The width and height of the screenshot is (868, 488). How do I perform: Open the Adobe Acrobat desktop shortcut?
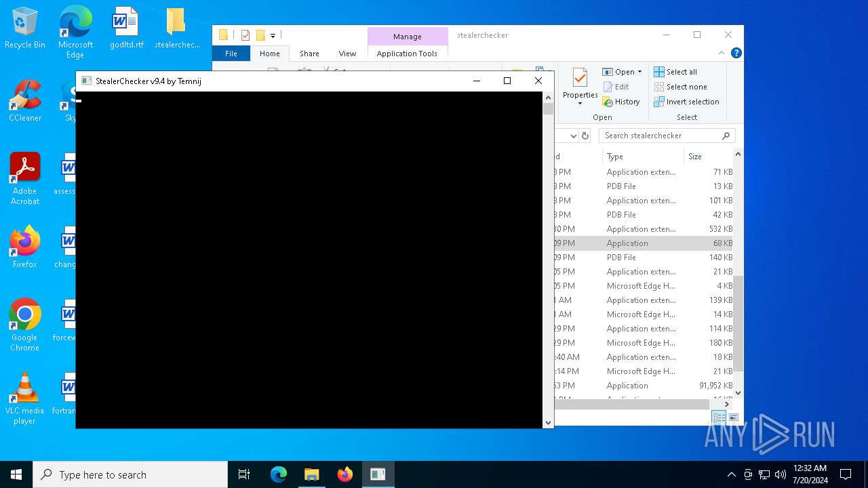(x=25, y=179)
